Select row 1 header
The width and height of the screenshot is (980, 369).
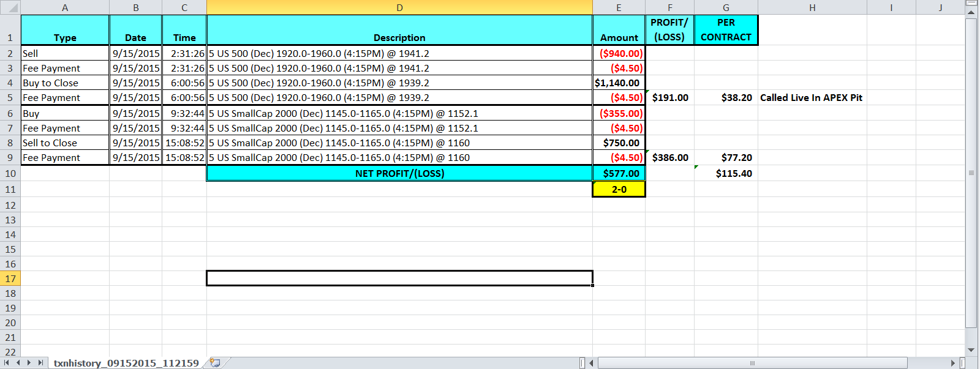coord(10,30)
